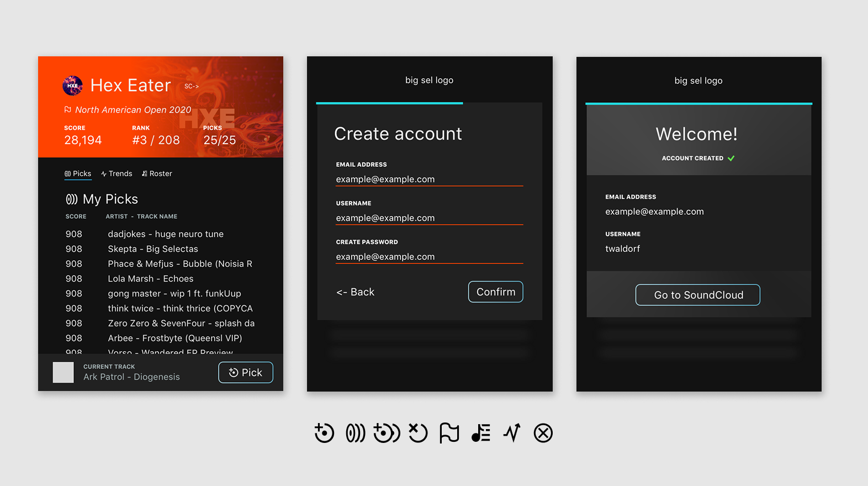Click the remove pick X-arrow icon
This screenshot has width=868, height=486.
pos(418,433)
